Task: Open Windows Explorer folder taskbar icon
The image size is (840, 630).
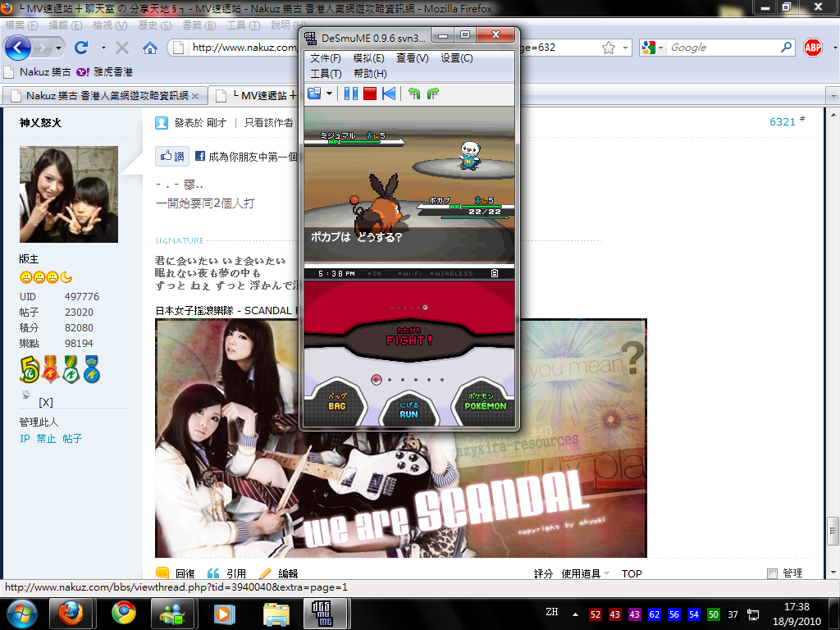Action: [276, 614]
